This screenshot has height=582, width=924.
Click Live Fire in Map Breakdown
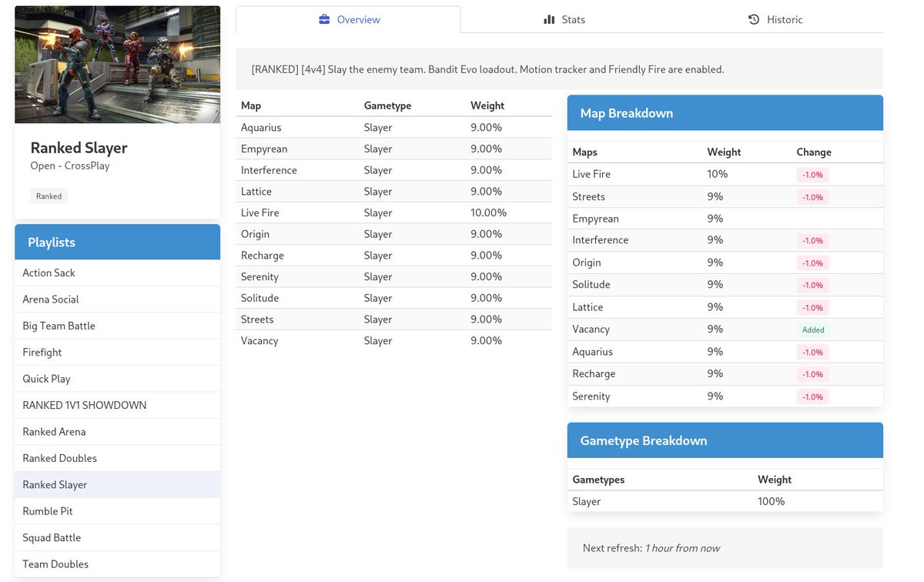click(x=591, y=174)
